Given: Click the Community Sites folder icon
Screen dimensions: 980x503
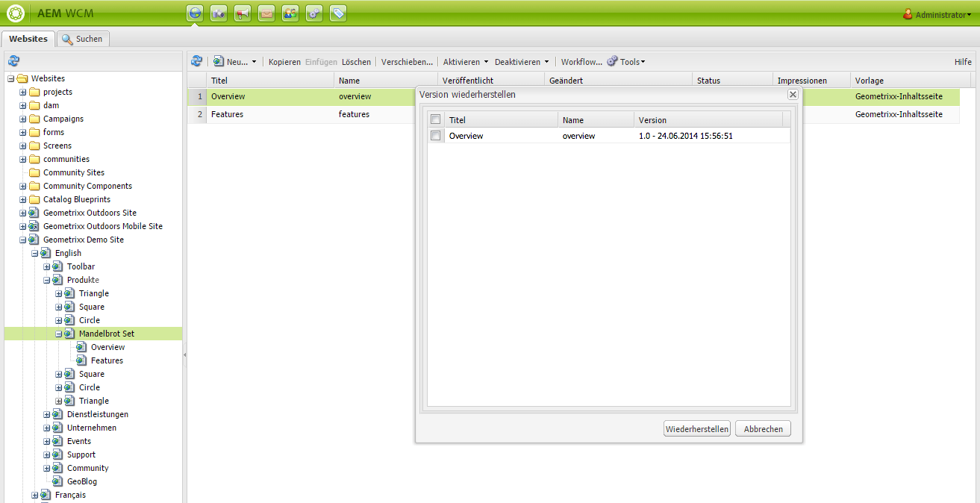Looking at the screenshot, I should click(34, 172).
